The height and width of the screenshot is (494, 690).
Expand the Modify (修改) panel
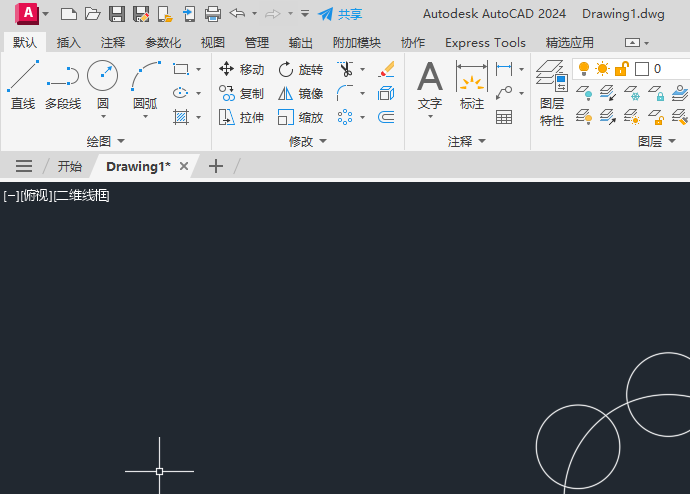(x=307, y=141)
